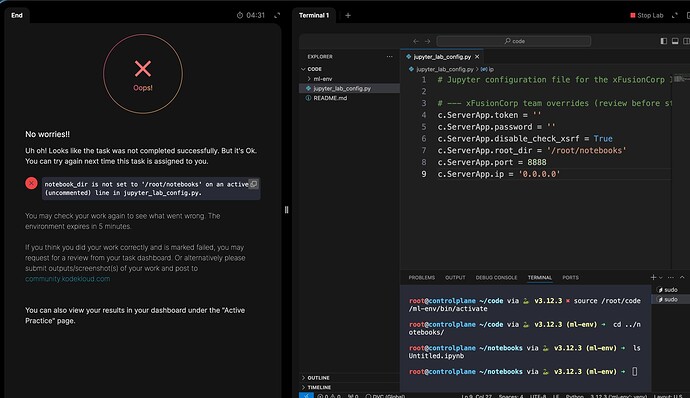
Task: Collapse the CODE folder section
Action: point(349,69)
